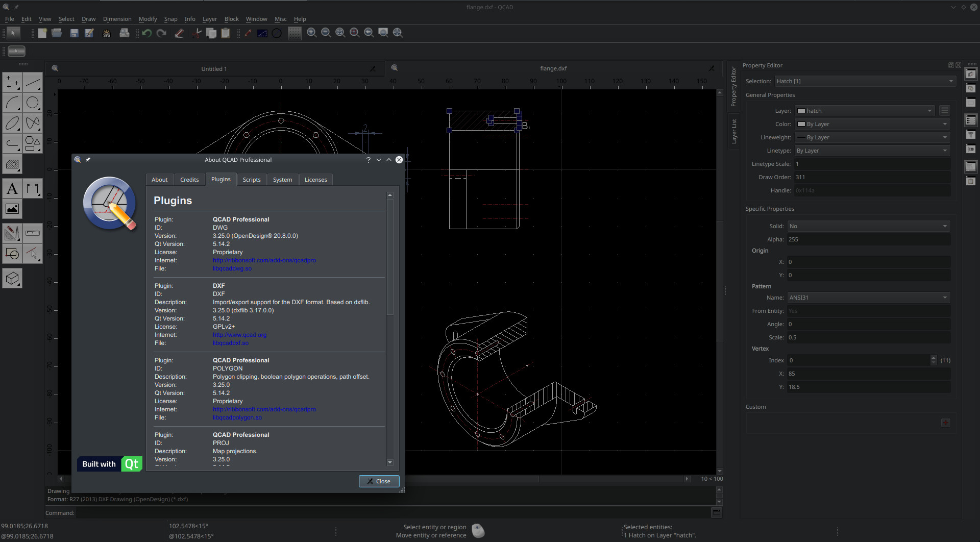The width and height of the screenshot is (980, 542).
Task: Open the Layer dropdown showing hatch
Action: coord(865,111)
